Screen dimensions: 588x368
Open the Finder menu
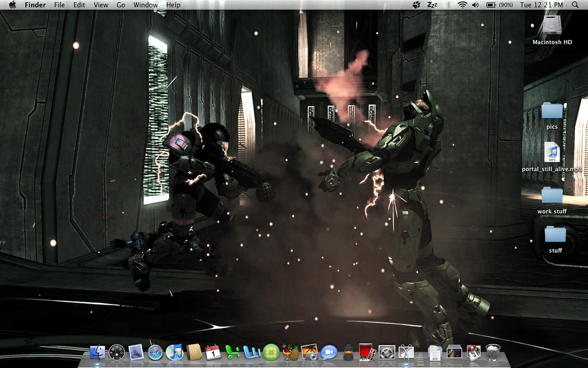[x=35, y=5]
